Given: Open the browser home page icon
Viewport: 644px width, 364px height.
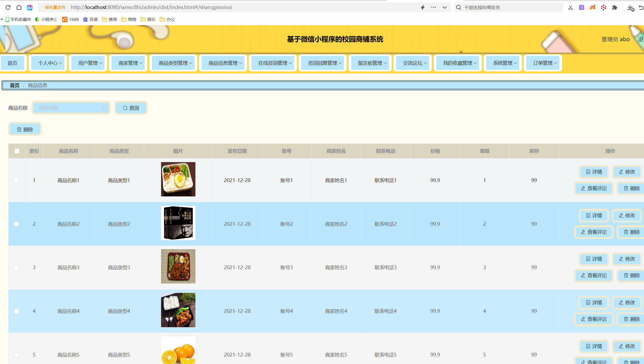Looking at the screenshot, I should tap(19, 7).
